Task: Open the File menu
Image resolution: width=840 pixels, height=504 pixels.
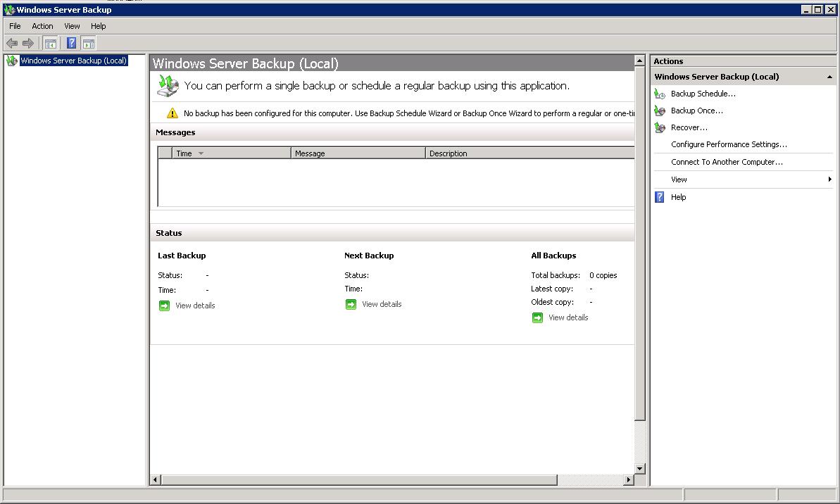Action: [x=15, y=26]
